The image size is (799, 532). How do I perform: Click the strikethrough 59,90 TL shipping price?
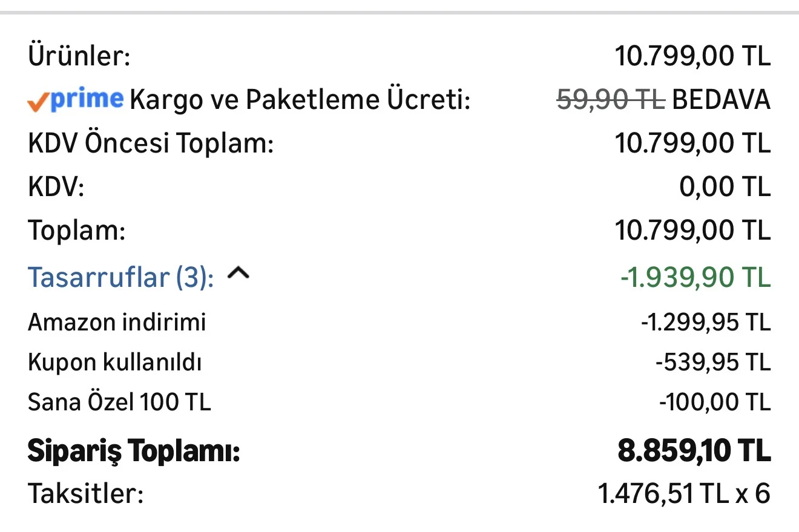coord(611,99)
